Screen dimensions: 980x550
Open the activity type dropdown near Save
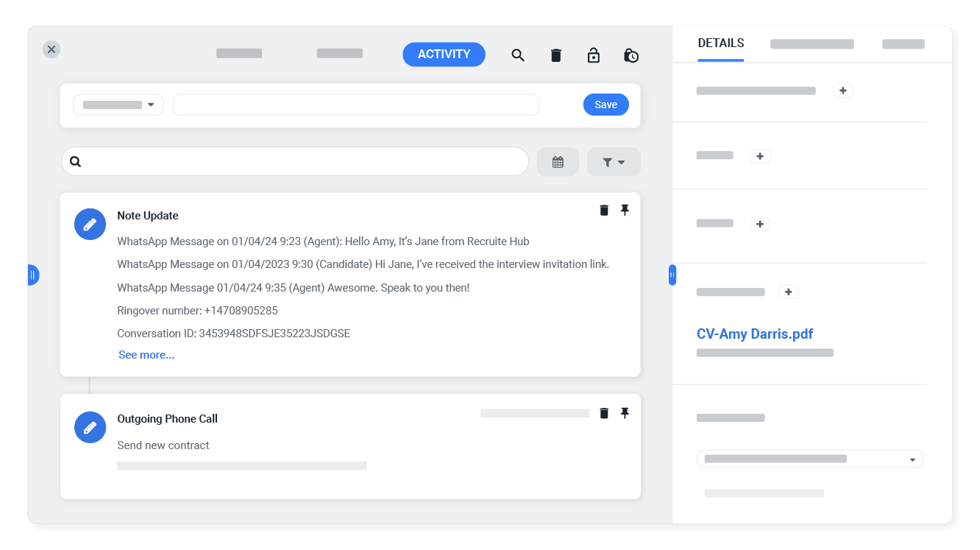click(118, 105)
